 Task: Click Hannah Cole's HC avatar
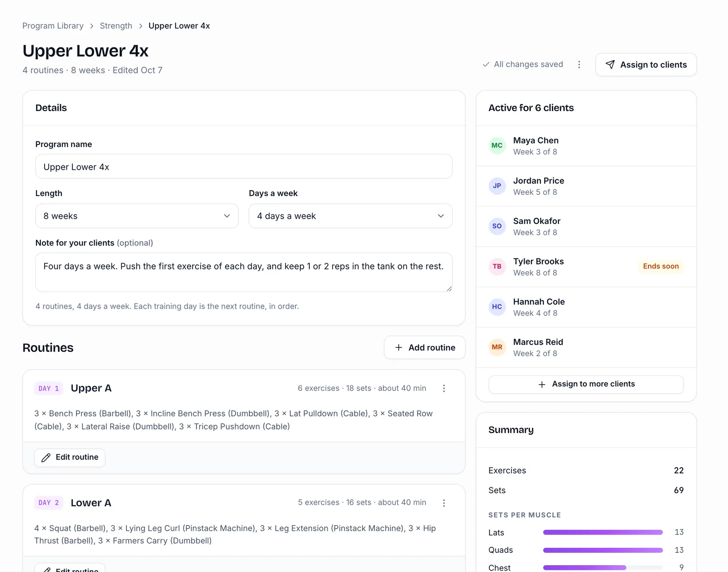pyautogui.click(x=497, y=307)
